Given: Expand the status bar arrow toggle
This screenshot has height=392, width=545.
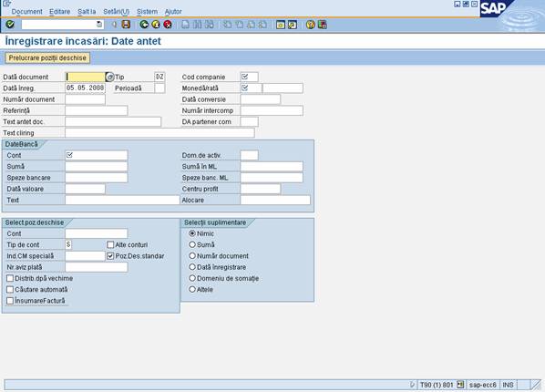Looking at the screenshot, I should (x=412, y=385).
